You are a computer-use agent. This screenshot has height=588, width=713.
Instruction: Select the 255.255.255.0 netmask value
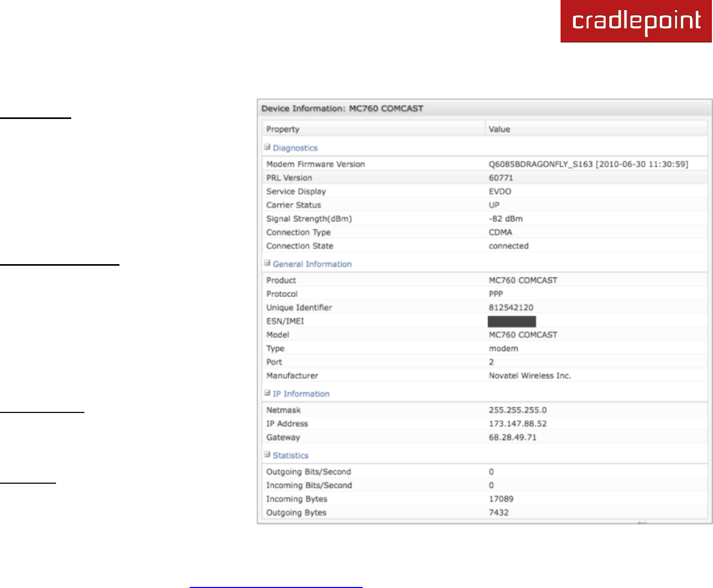518,410
